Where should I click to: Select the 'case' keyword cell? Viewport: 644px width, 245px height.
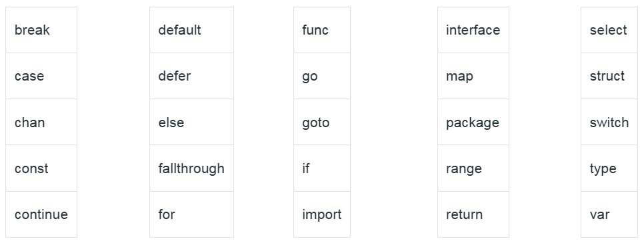(41, 76)
